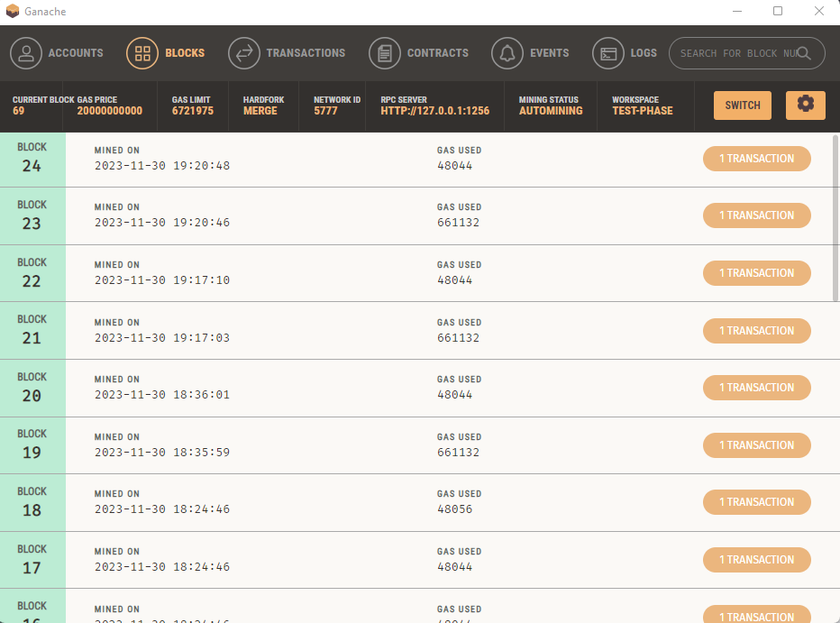View the 1 Transaction of block 24
Screen dimensions: 840x623
[756, 159]
